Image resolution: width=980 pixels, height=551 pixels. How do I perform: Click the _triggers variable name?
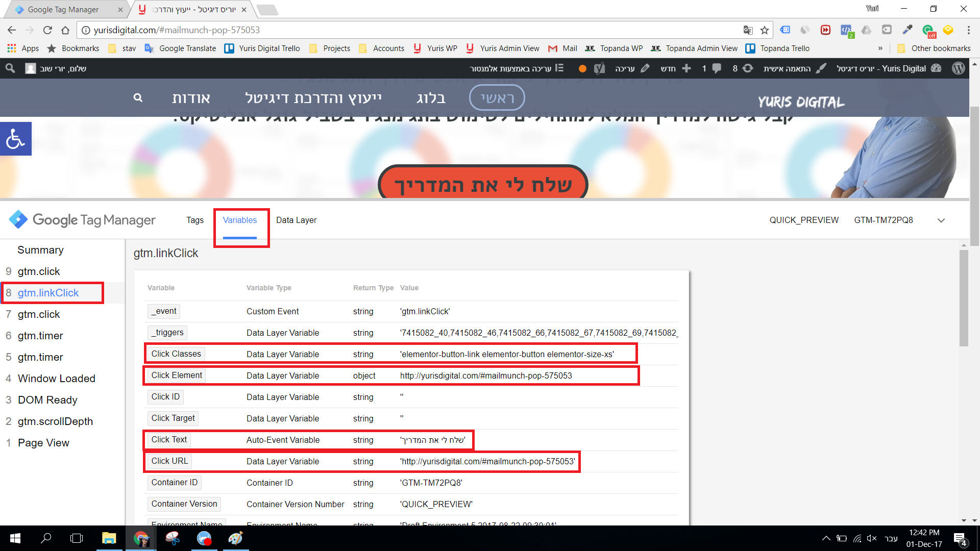pyautogui.click(x=167, y=333)
